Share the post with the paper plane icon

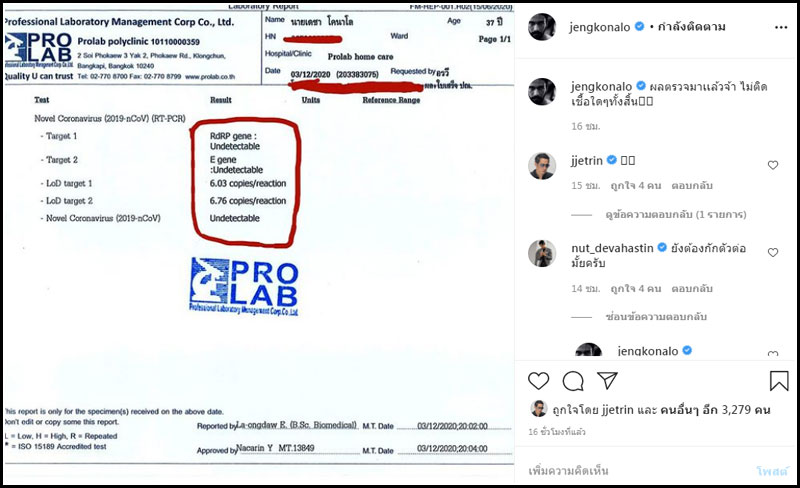tap(607, 380)
